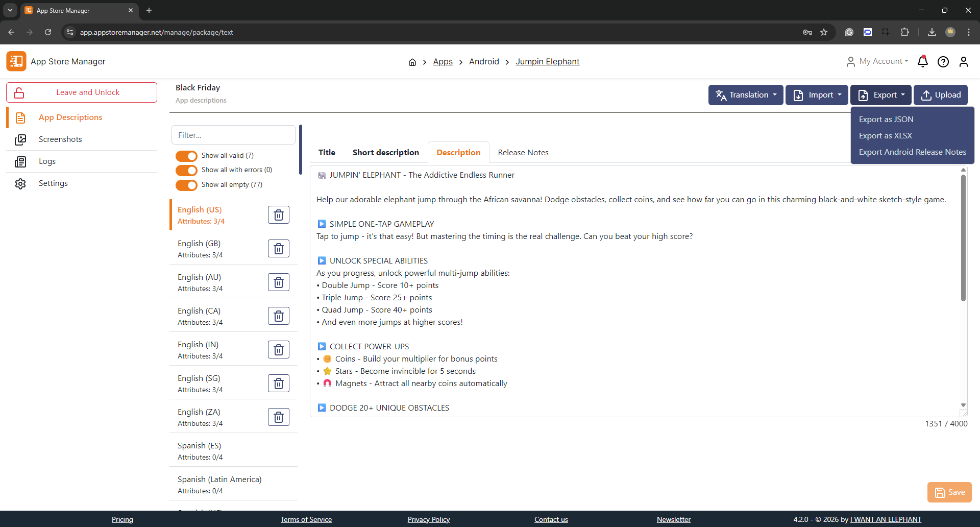Choose Export as XLSX option
This screenshot has width=980, height=527.
pyautogui.click(x=885, y=136)
